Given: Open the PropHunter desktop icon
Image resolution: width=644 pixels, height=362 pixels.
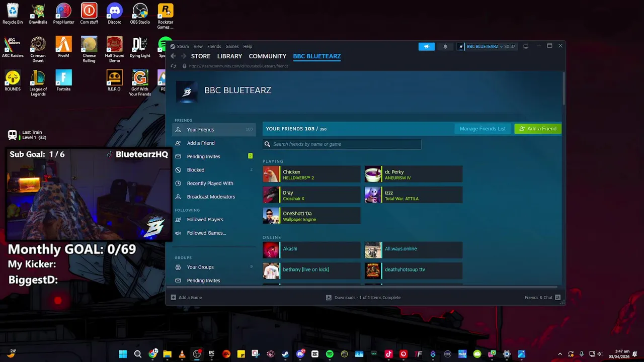Looking at the screenshot, I should (63, 14).
